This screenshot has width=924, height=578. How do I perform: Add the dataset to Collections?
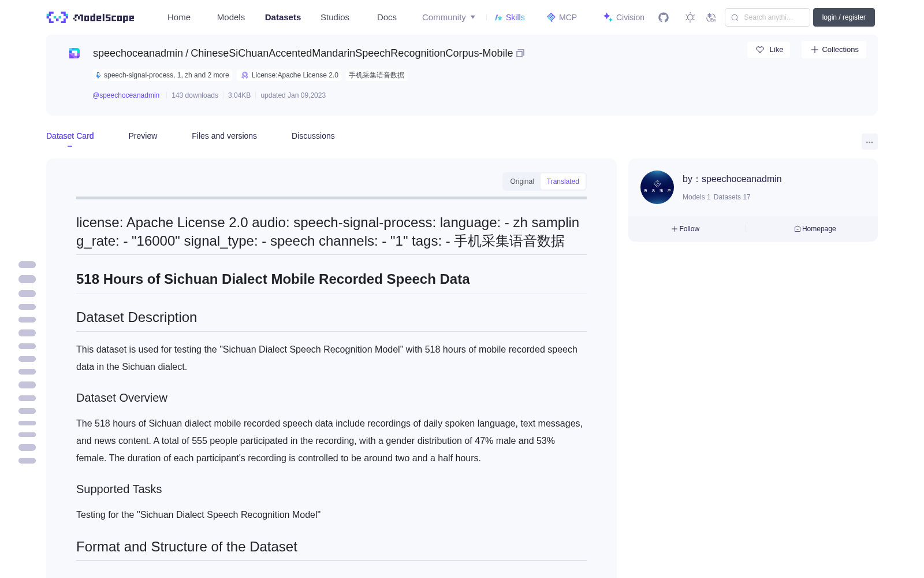click(834, 50)
